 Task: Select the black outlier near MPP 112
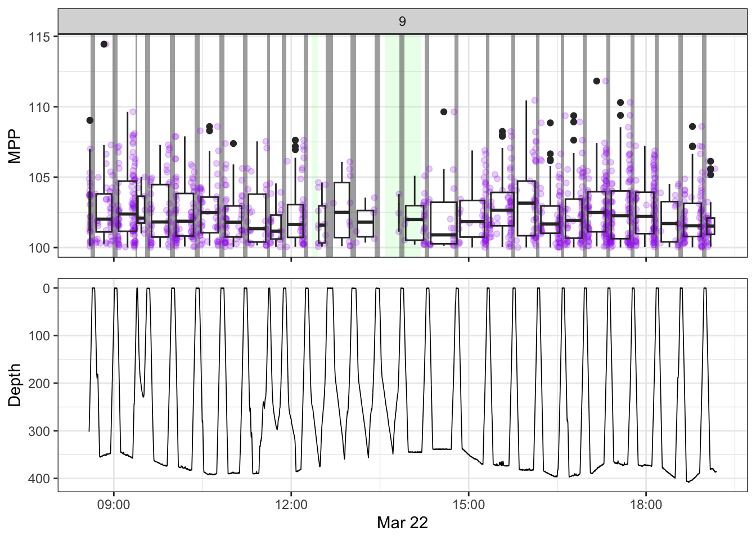pos(597,81)
